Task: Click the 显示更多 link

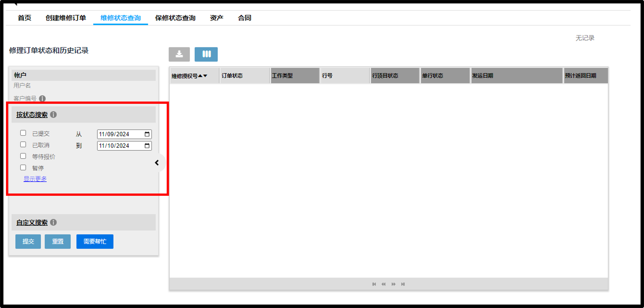Action: coord(35,179)
